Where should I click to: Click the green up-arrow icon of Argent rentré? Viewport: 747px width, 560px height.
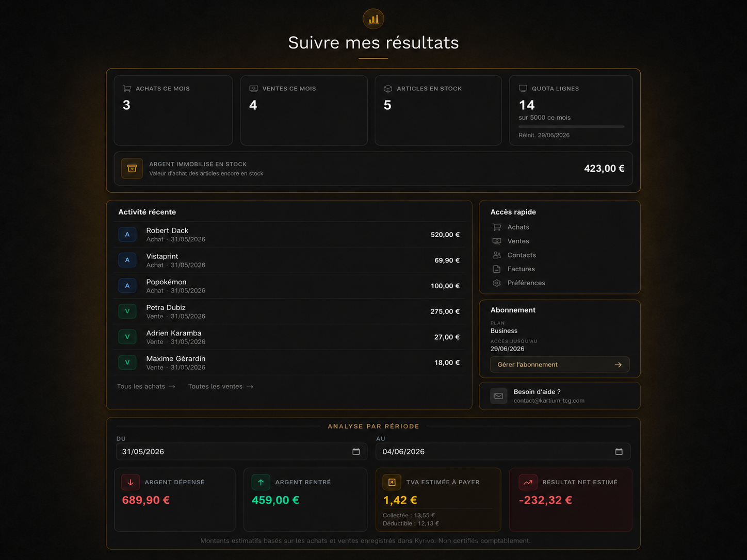coord(261,482)
